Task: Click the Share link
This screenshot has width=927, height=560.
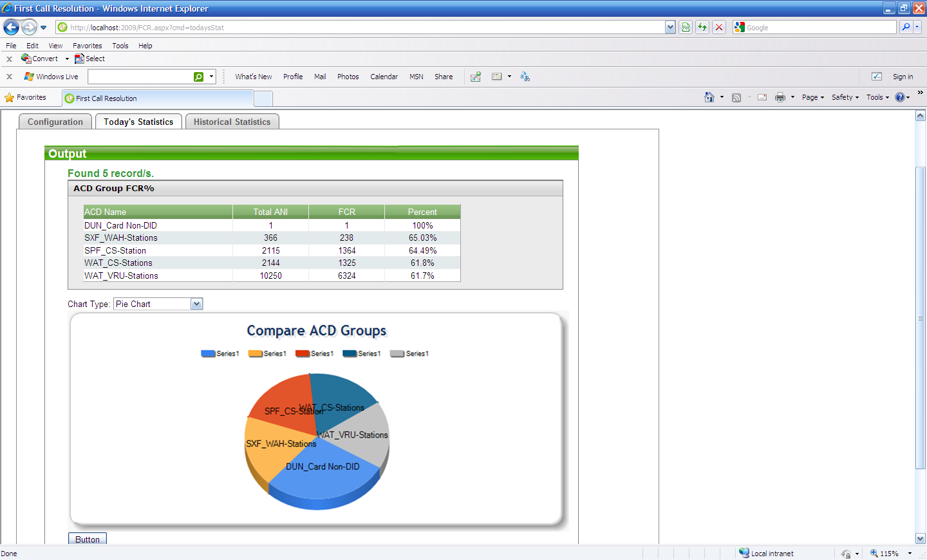Action: [444, 77]
